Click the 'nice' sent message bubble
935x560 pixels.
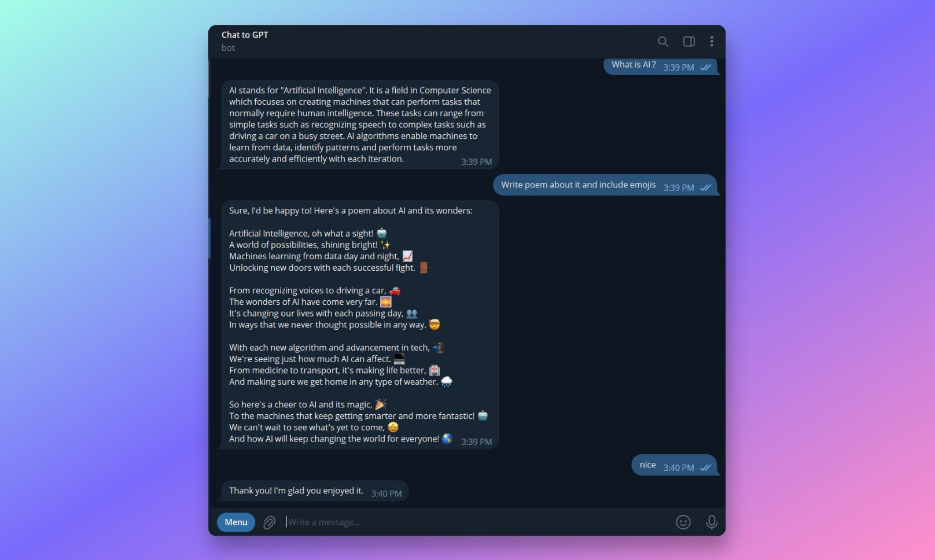coord(674,465)
